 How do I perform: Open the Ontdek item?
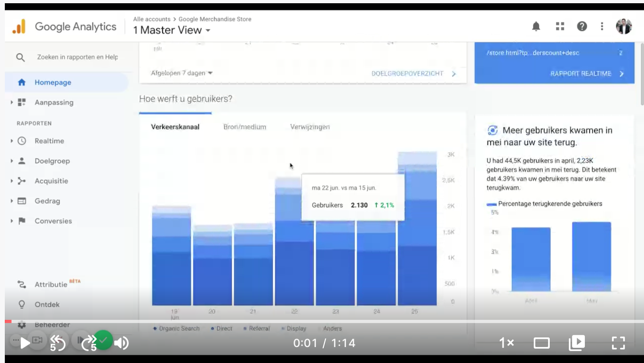tap(47, 305)
